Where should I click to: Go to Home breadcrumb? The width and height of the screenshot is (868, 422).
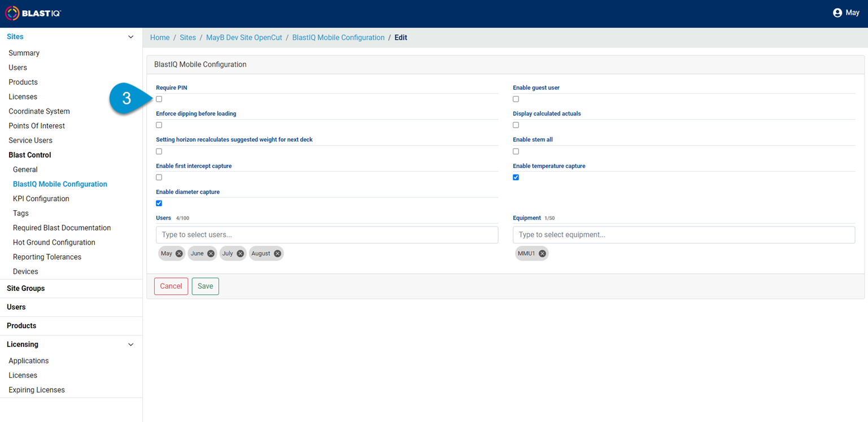click(160, 37)
